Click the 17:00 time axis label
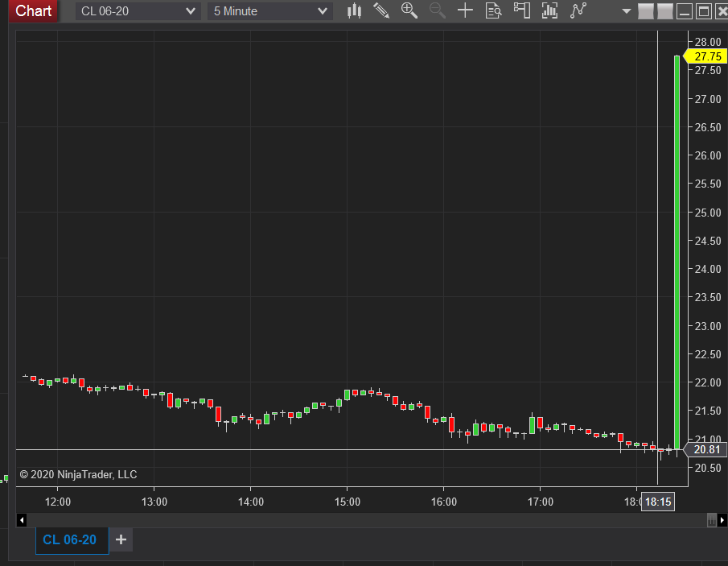 pyautogui.click(x=541, y=502)
